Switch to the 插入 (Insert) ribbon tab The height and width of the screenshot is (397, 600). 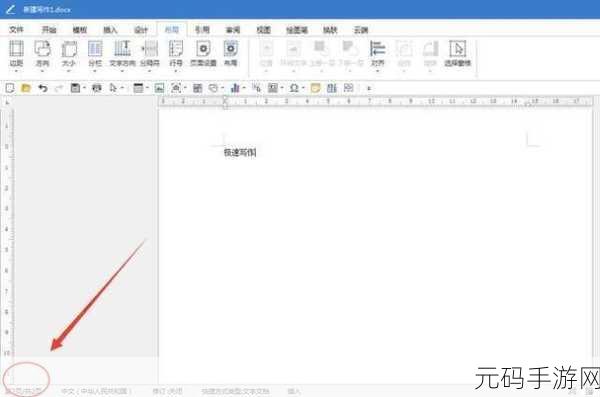pyautogui.click(x=110, y=29)
